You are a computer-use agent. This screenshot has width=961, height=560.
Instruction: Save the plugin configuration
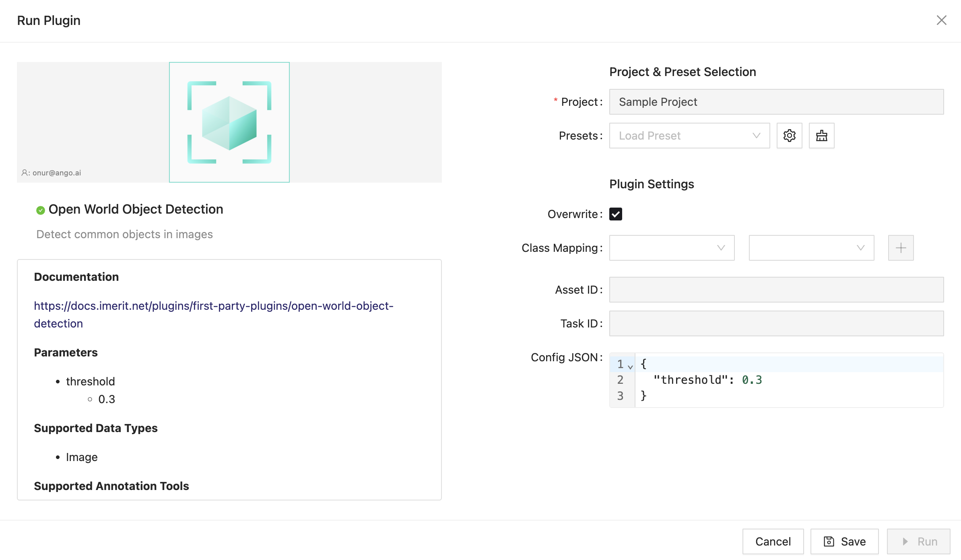(x=844, y=541)
